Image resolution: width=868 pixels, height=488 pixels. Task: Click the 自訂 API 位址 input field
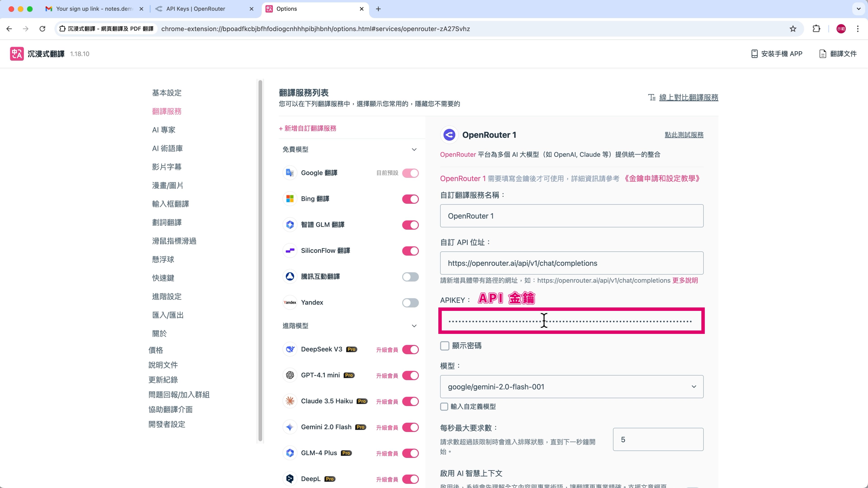coord(571,263)
